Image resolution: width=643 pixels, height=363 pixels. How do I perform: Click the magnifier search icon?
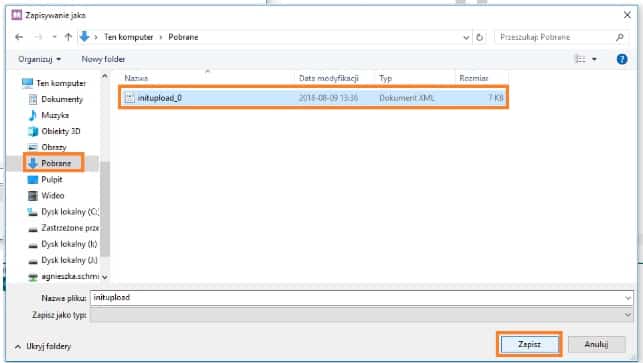pyautogui.click(x=620, y=37)
